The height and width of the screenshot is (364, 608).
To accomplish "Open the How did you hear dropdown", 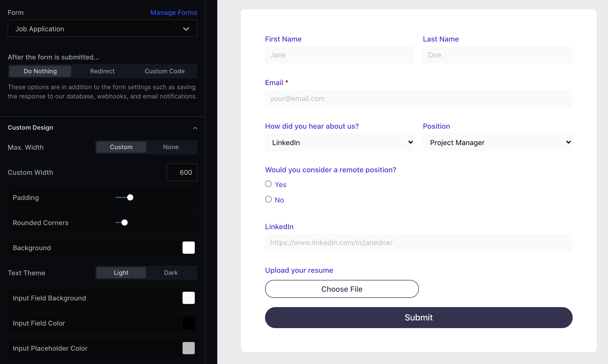I will click(340, 142).
